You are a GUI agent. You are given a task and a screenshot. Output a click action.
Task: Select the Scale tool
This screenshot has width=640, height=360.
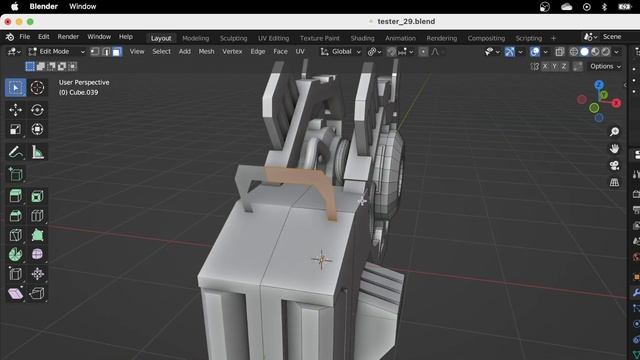pos(16,129)
